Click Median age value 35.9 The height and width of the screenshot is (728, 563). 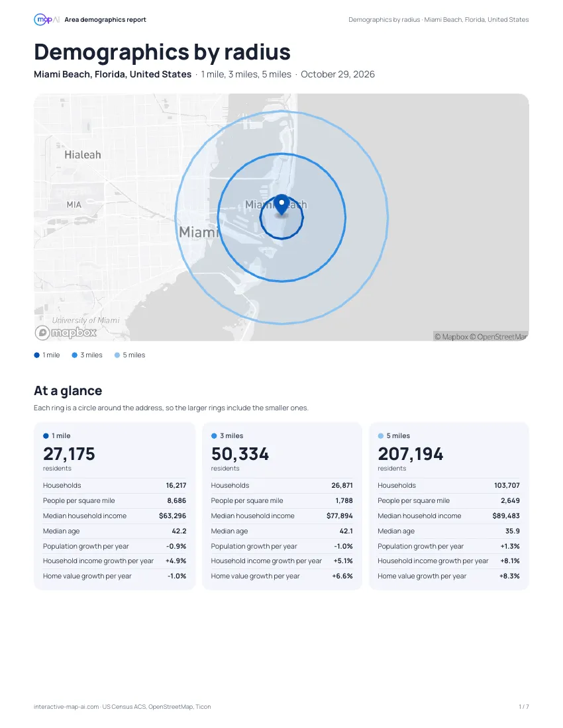click(x=513, y=531)
